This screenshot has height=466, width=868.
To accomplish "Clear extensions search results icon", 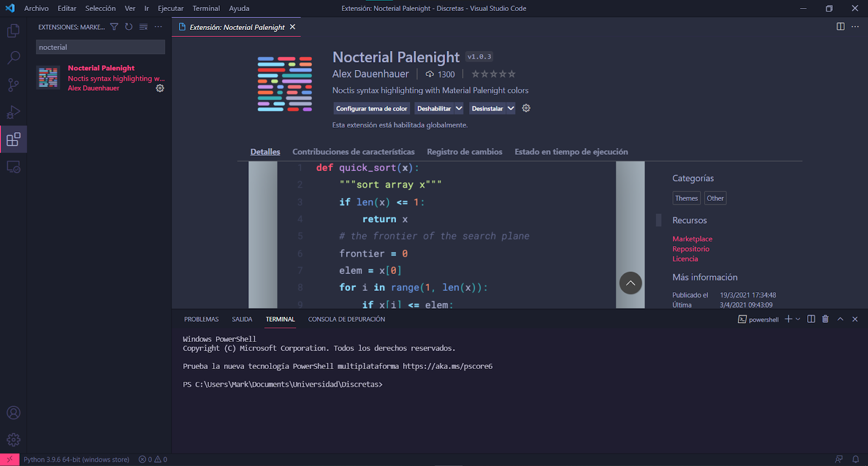I will click(143, 27).
